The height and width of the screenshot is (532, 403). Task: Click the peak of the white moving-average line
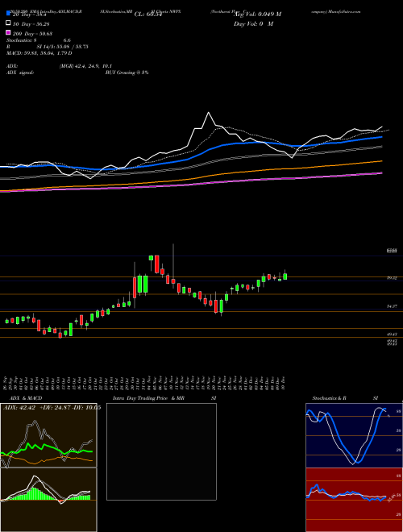tap(208, 113)
